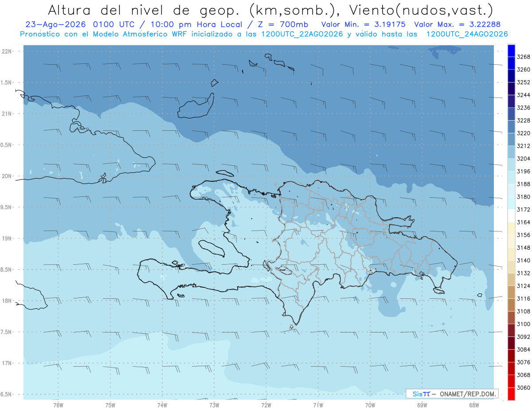
Task: Click the 21N latitude axis label
Action: pos(7,114)
